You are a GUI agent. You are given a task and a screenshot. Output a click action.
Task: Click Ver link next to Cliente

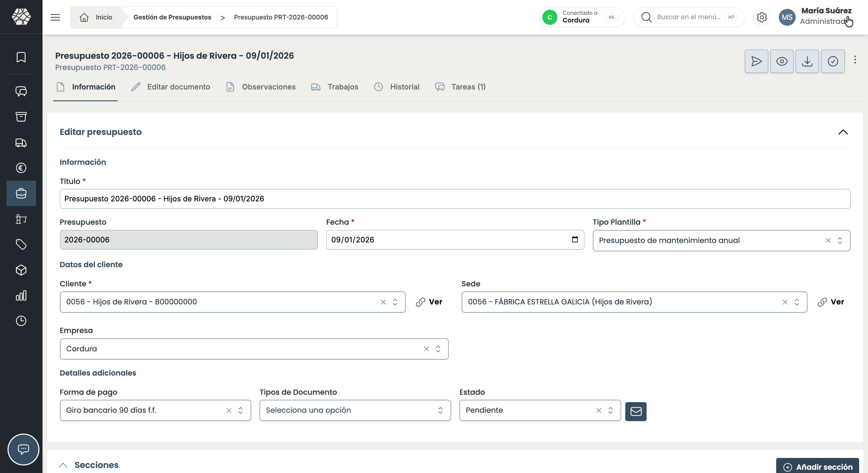tap(429, 302)
